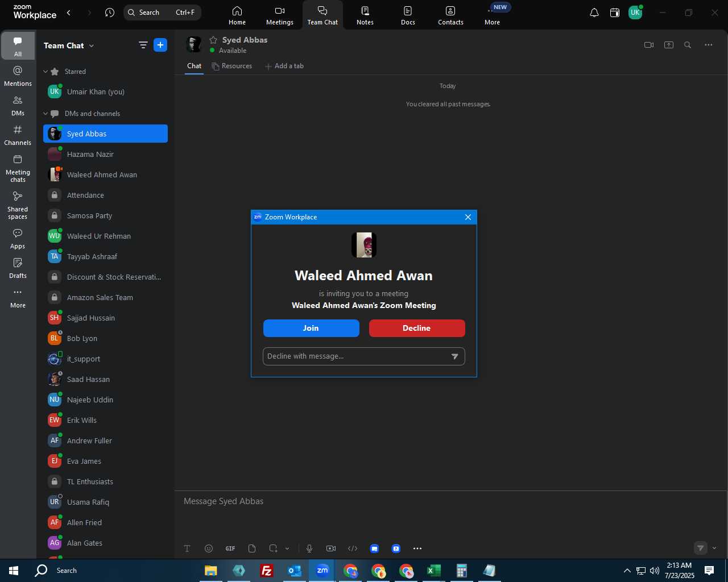
Task: Open Drafts in the sidebar
Action: pyautogui.click(x=18, y=268)
